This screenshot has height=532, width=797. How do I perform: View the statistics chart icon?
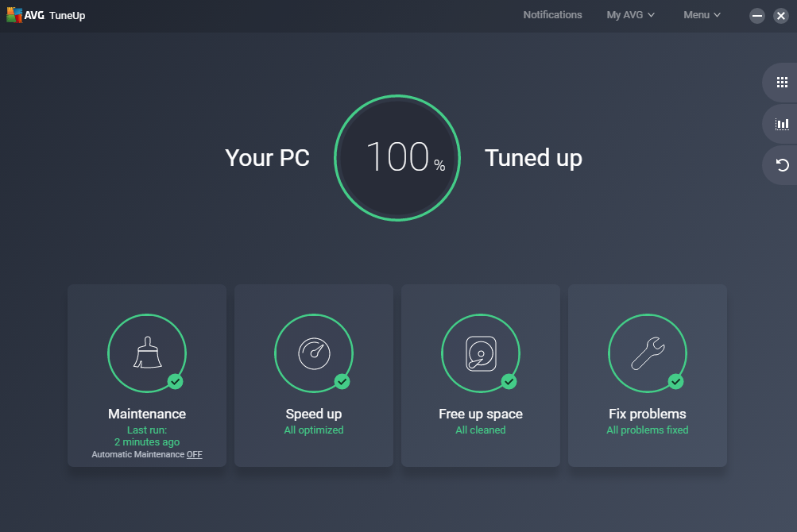point(781,123)
